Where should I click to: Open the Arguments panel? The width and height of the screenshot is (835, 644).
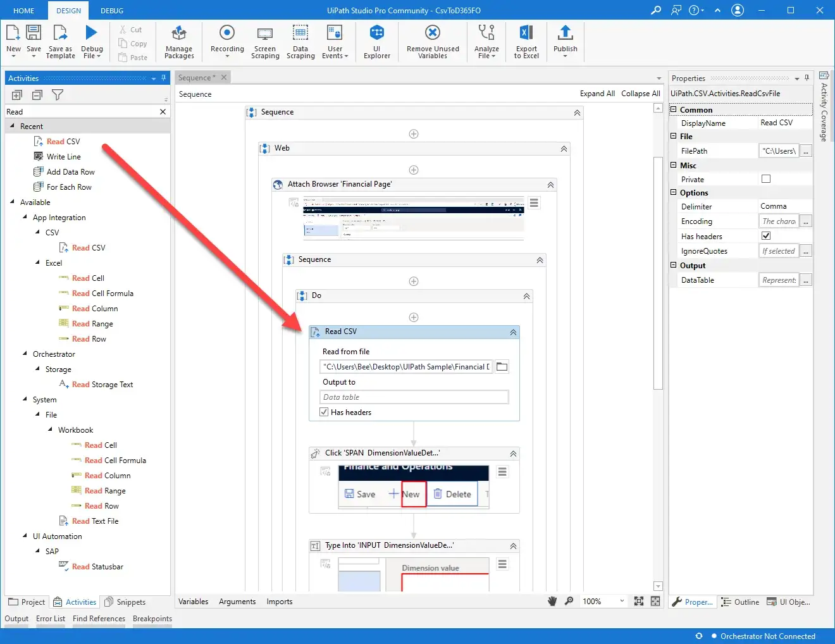pos(237,602)
